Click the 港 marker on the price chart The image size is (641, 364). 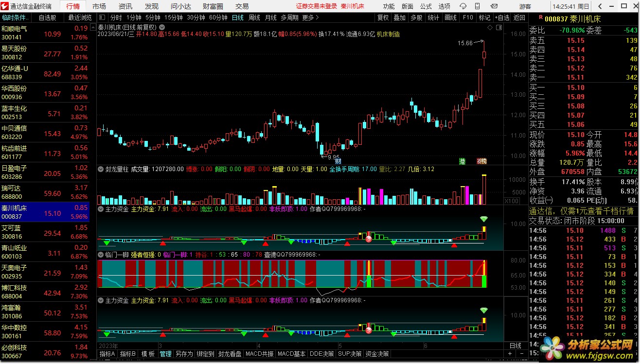[462, 161]
